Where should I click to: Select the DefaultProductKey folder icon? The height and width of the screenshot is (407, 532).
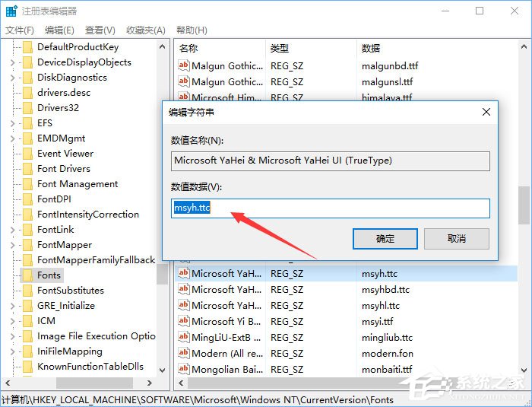27,47
